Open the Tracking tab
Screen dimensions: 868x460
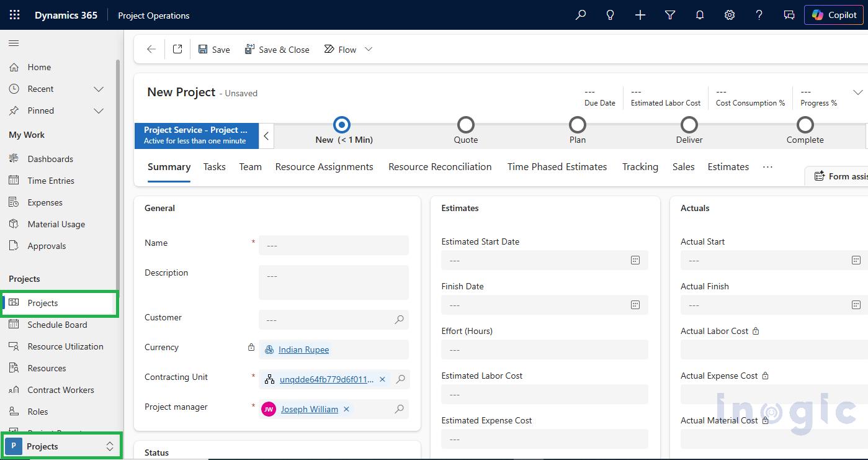click(x=640, y=166)
